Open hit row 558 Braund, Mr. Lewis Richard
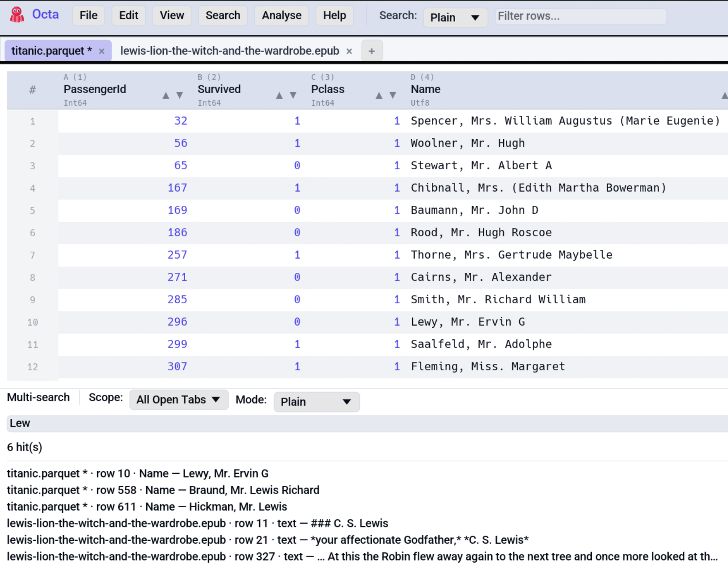Viewport: 728px width, 579px height. 163,490
